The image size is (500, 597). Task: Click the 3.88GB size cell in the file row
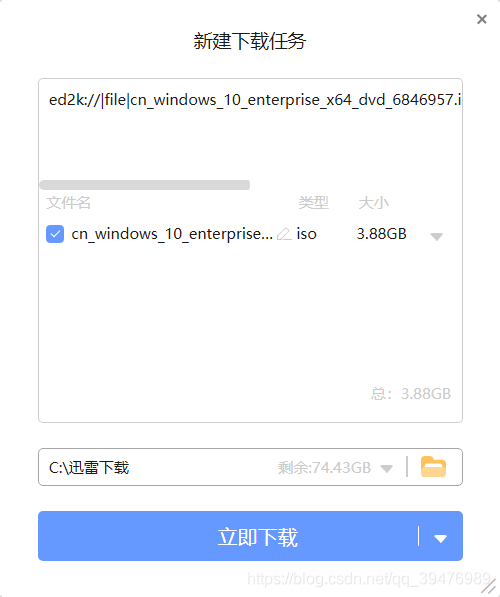tap(382, 234)
